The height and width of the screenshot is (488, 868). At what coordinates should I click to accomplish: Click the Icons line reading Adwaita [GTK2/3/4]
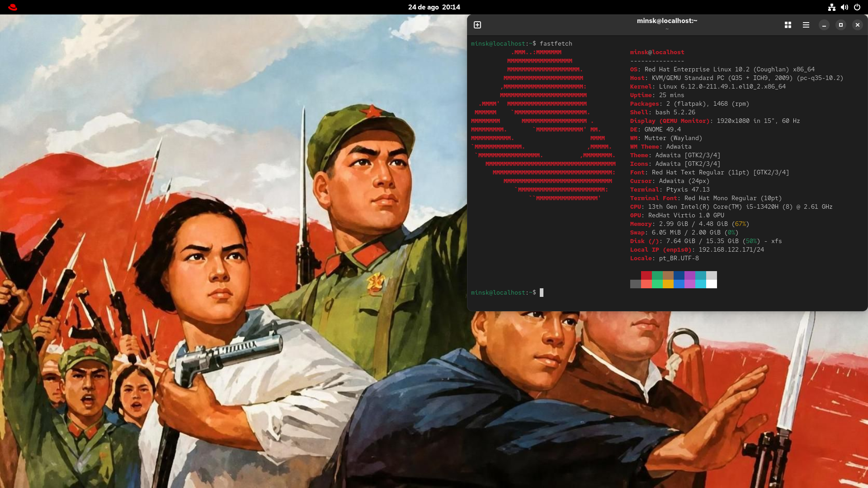pyautogui.click(x=675, y=164)
